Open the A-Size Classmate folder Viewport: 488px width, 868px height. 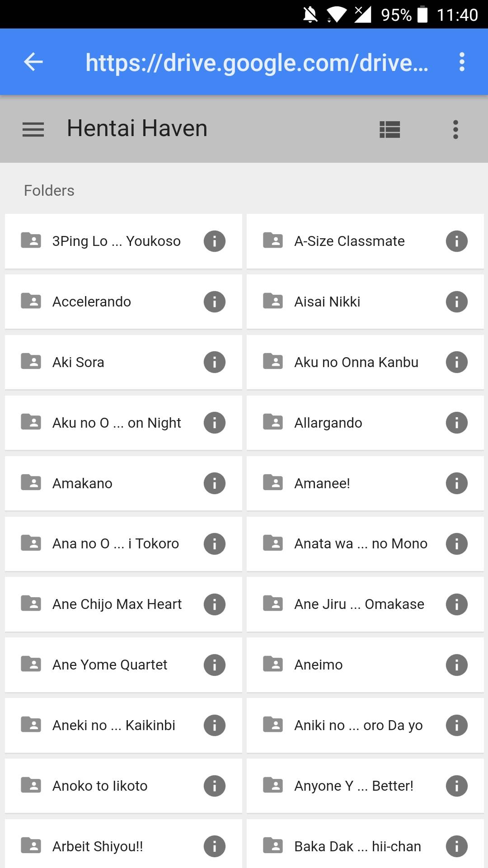coord(349,241)
